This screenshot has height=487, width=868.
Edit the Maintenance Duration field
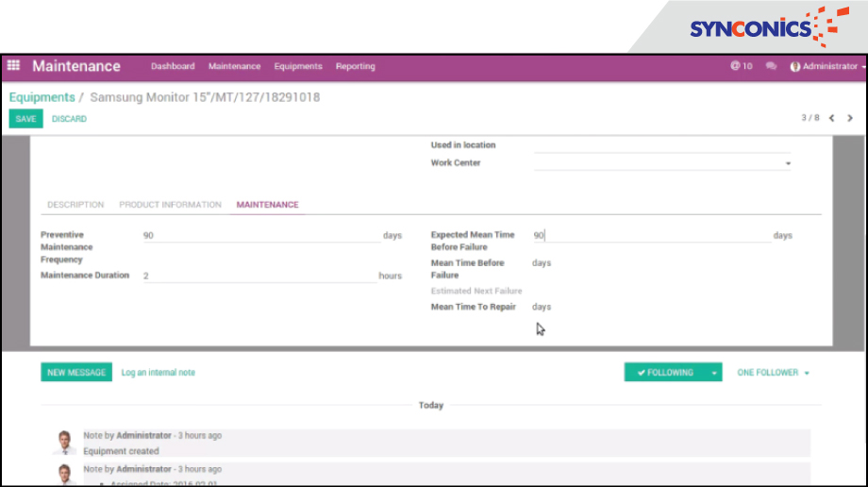tap(259, 276)
